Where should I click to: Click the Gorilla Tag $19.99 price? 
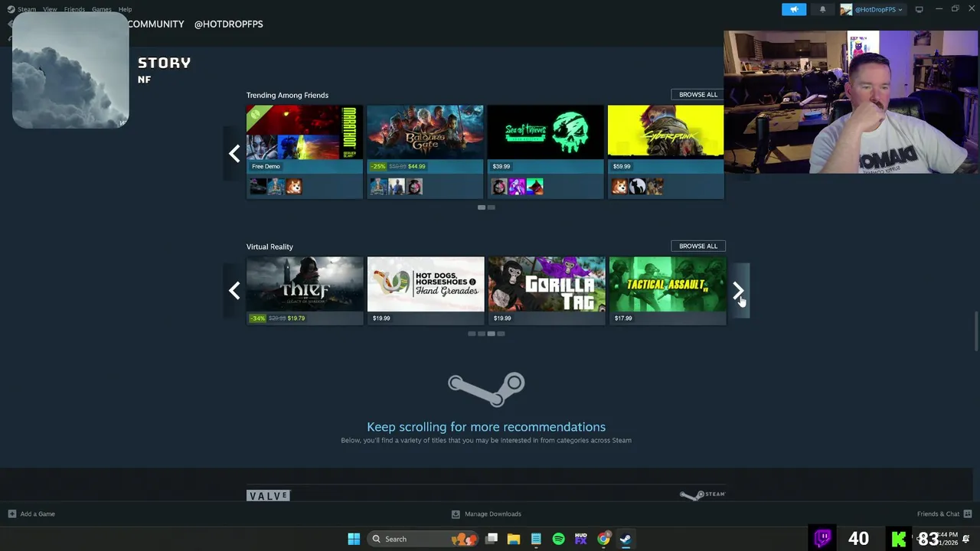502,318
